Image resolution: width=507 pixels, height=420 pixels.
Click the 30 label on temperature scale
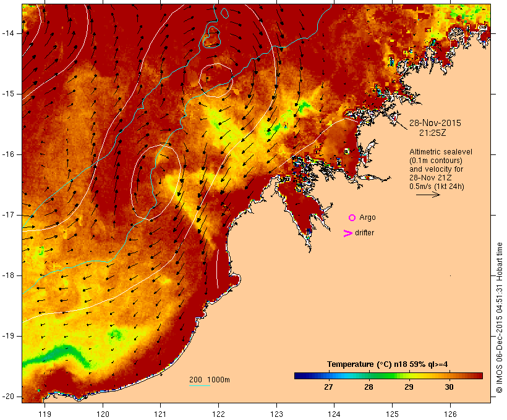coord(449,387)
